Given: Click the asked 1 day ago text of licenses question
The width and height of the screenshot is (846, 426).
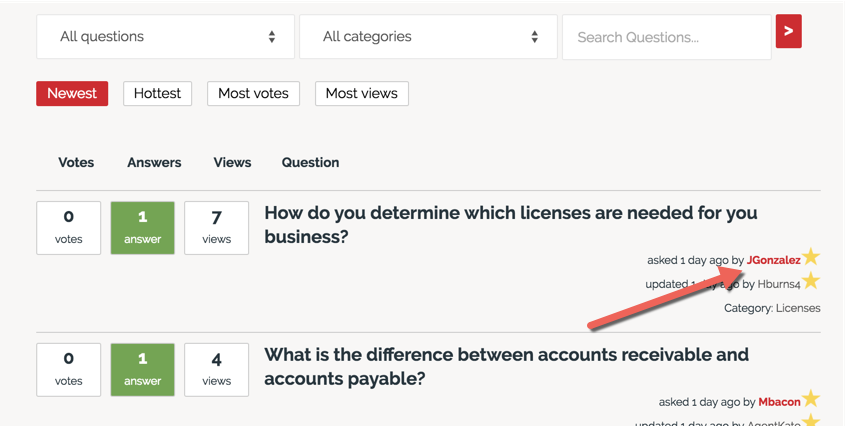Looking at the screenshot, I should point(688,260).
